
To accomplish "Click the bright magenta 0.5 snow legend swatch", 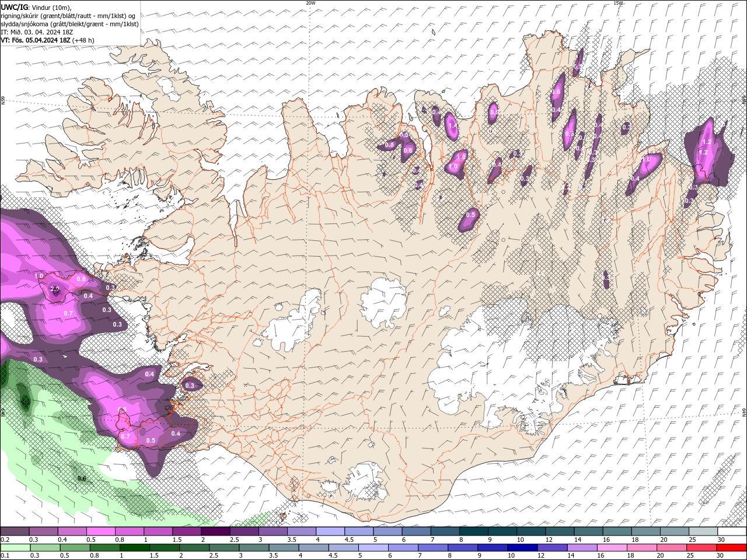I will coord(100,531).
